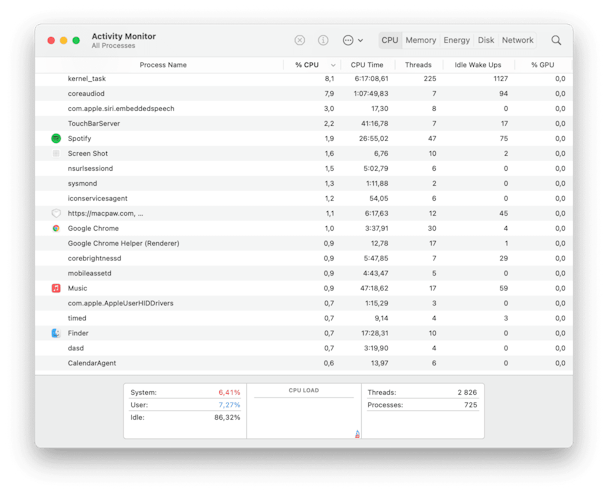Select com.apple.AppleUserHIDDrivers row
Screen dimensions: 608x494
pyautogui.click(x=304, y=303)
